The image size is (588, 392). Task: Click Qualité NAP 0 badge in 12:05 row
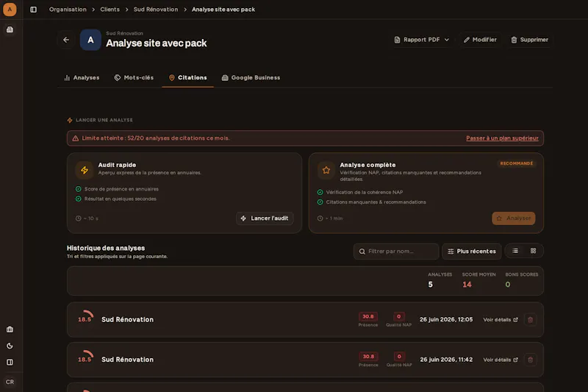point(398,316)
